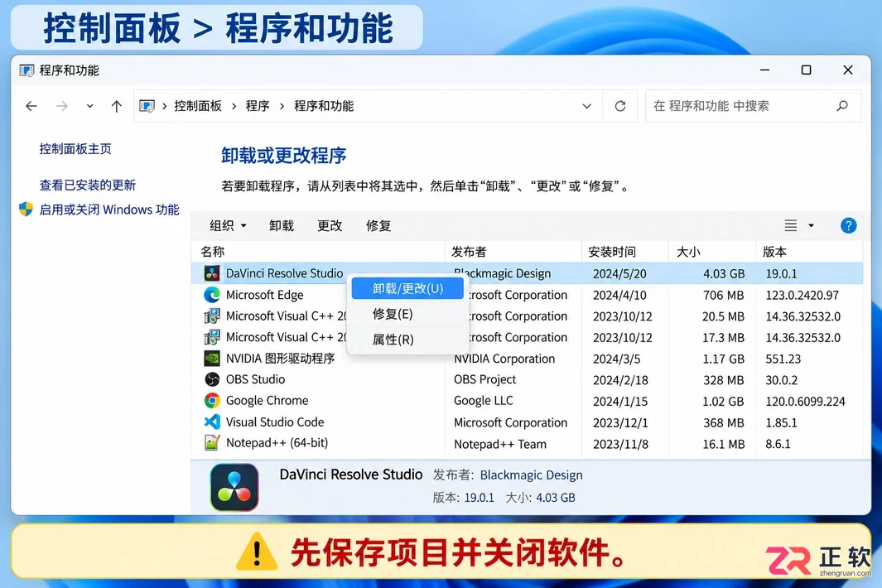Click the Notepad++ icon
The height and width of the screenshot is (588, 882).
click(211, 443)
